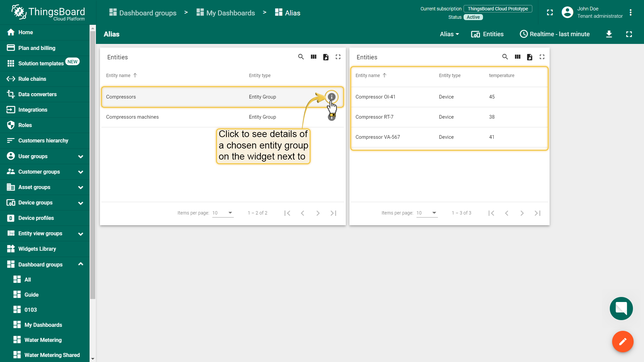Screen dimensions: 644x362
Task: Expand Asset groups menu
Action: coord(45,187)
